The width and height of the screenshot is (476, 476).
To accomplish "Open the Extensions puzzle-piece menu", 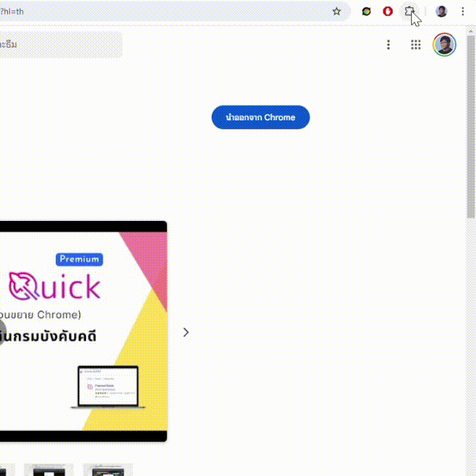I will [409, 11].
